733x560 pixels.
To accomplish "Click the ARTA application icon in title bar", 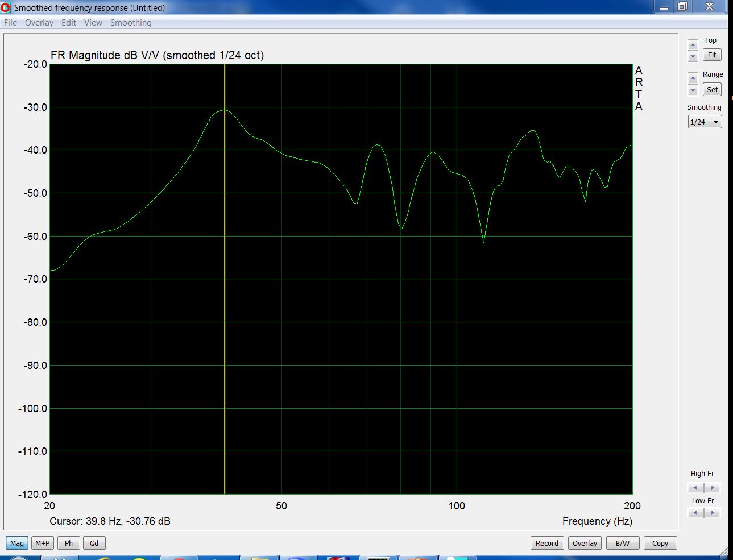I will [x=6, y=7].
